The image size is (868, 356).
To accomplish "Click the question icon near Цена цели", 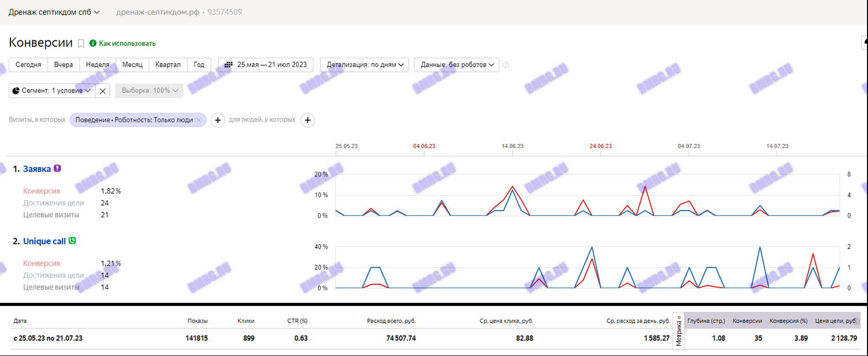I will tap(856, 321).
